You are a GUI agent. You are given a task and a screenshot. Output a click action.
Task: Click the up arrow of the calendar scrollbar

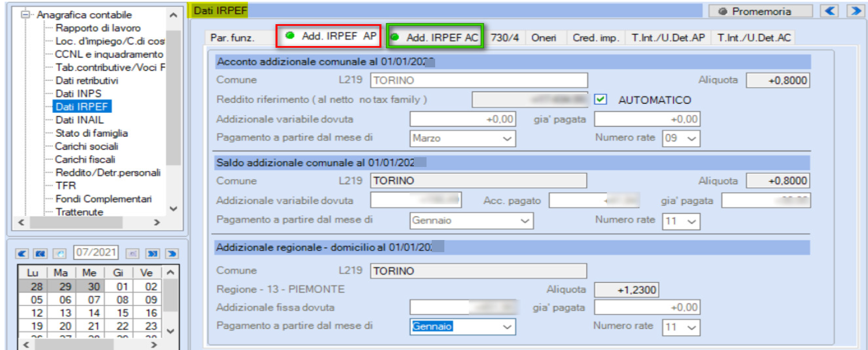click(x=170, y=272)
